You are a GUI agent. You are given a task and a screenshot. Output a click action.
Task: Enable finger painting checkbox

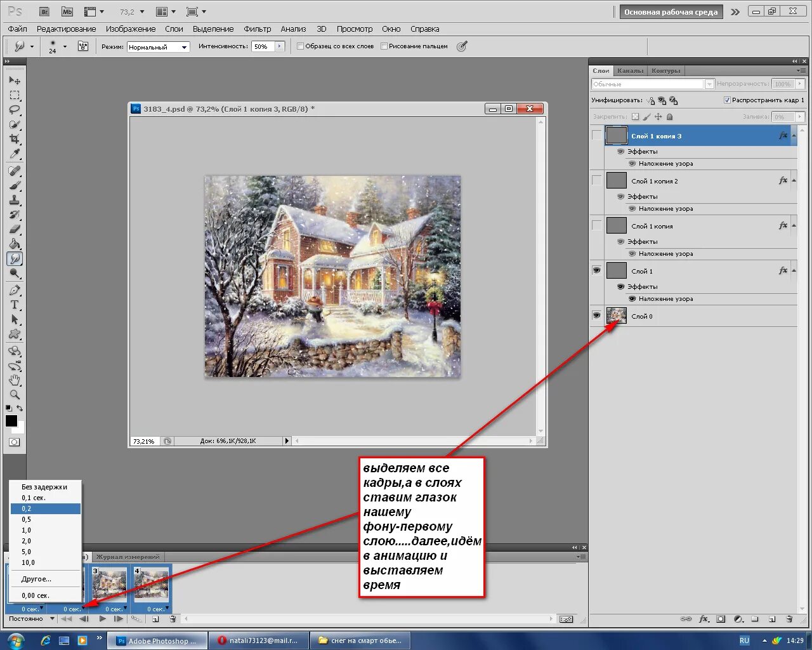click(384, 46)
